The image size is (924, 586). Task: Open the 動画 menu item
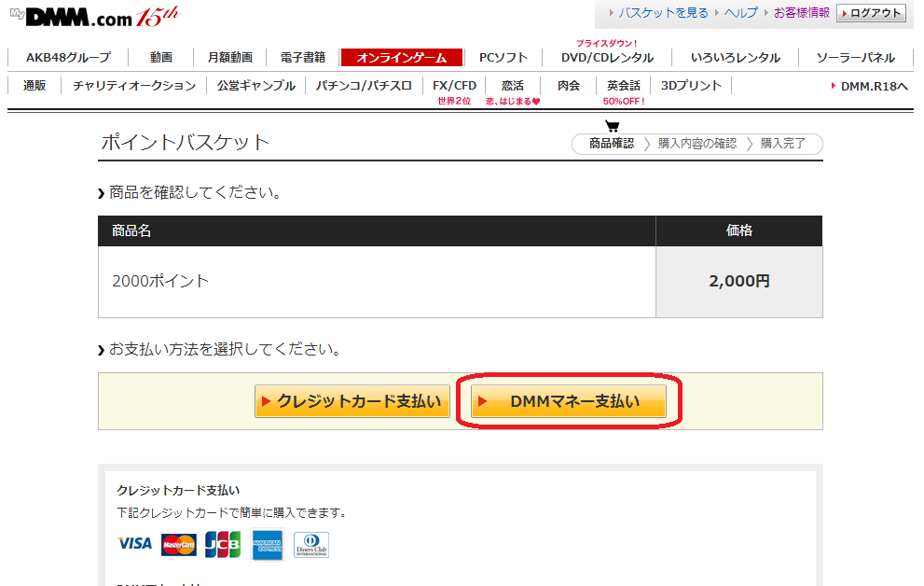[x=161, y=57]
